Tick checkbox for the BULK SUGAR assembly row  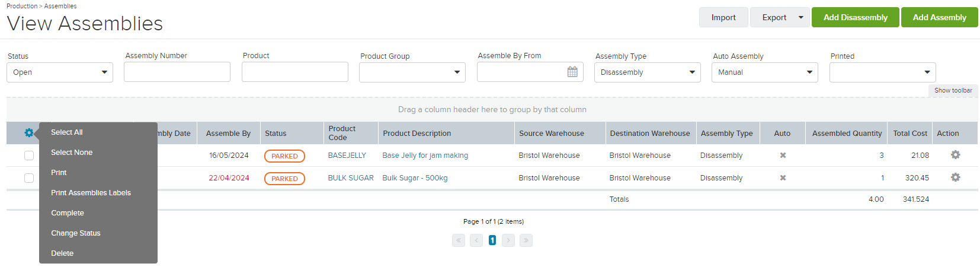click(x=29, y=178)
